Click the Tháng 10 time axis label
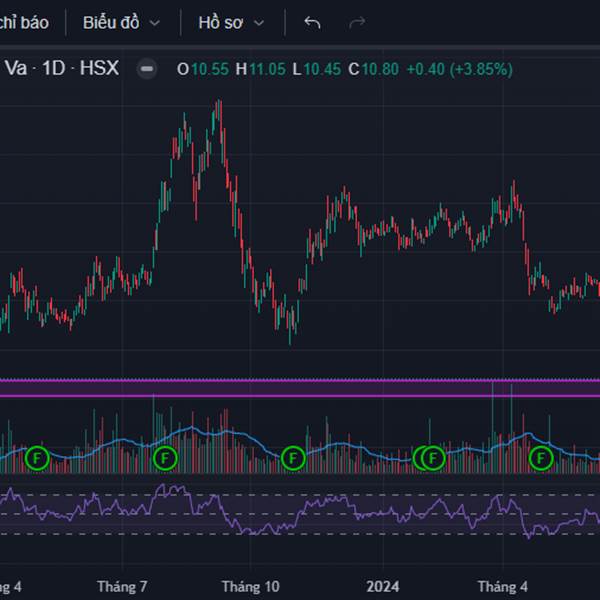Image resolution: width=600 pixels, height=600 pixels. tap(251, 586)
